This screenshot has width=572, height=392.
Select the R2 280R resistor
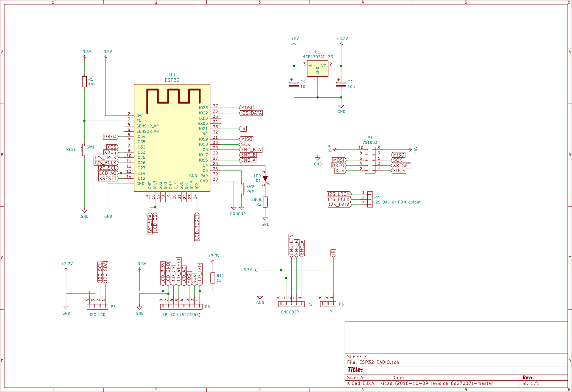pyautogui.click(x=265, y=202)
